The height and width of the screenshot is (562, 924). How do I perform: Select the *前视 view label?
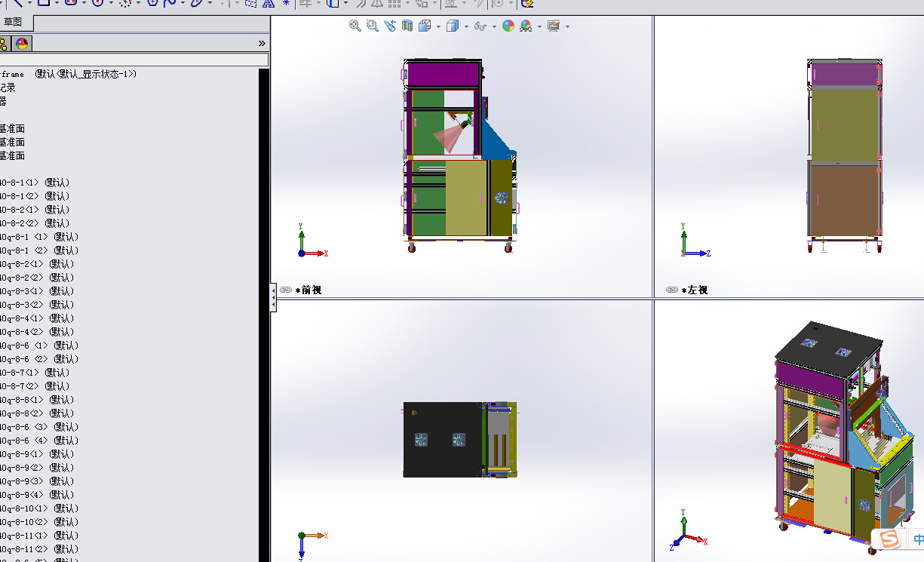[309, 290]
